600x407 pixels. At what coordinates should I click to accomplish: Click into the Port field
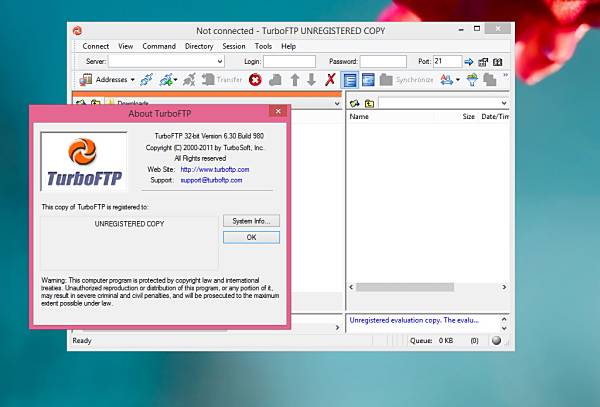[x=447, y=61]
